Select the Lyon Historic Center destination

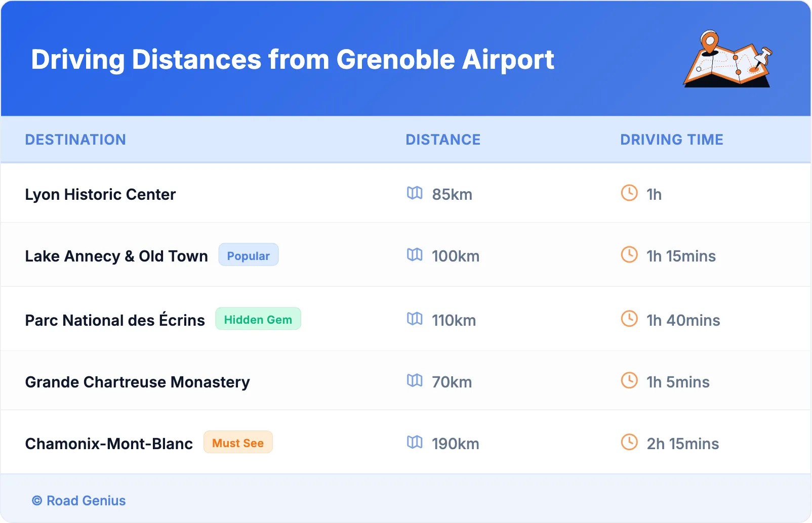[x=100, y=194]
